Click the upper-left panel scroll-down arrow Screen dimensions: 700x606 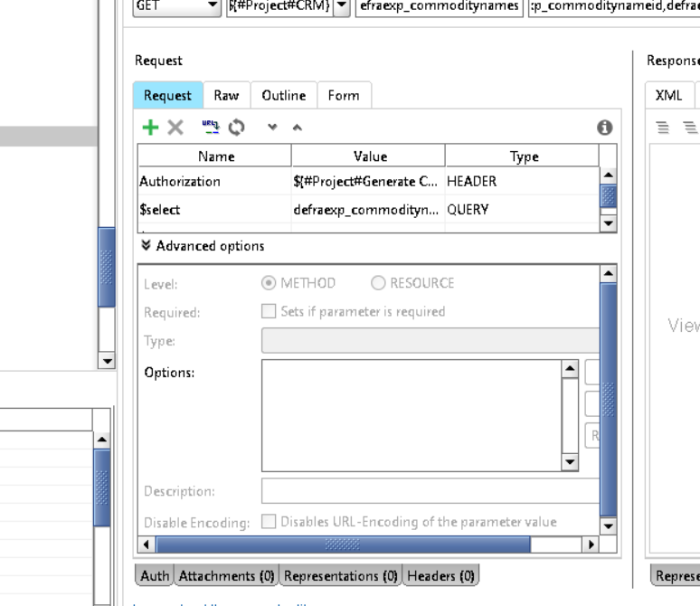tap(107, 360)
